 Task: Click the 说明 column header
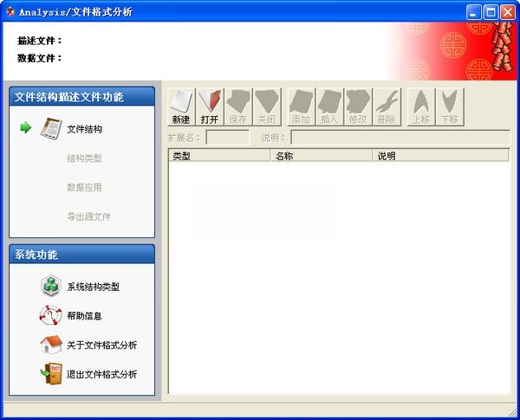pyautogui.click(x=441, y=156)
